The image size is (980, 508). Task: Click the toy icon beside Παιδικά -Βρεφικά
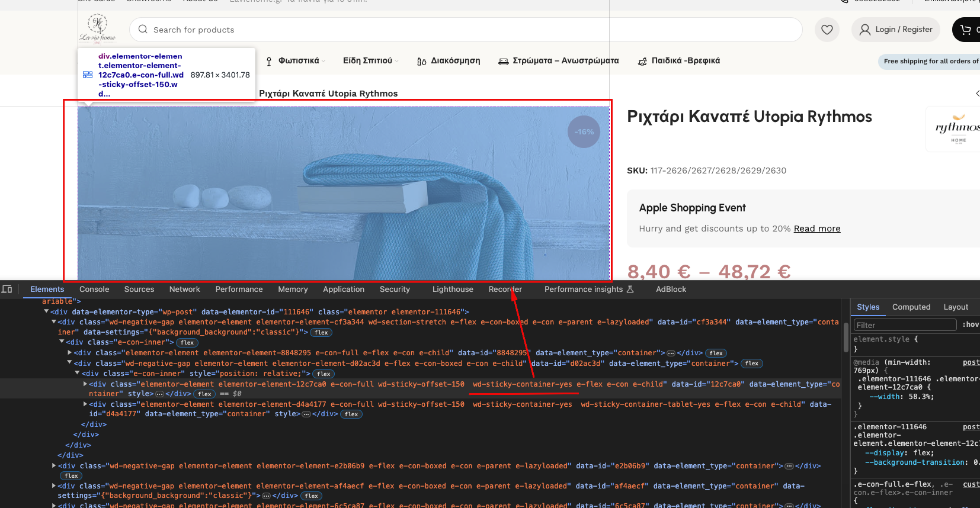pyautogui.click(x=642, y=61)
